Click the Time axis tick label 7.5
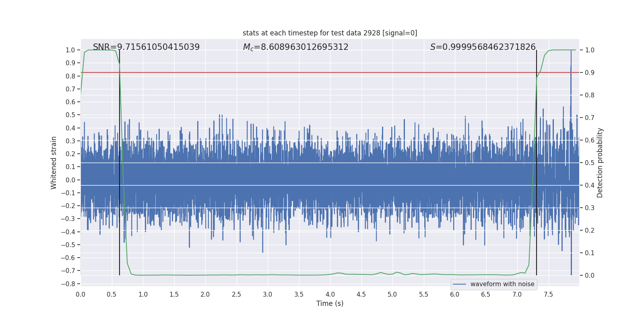This screenshot has width=644, height=322. (x=548, y=294)
